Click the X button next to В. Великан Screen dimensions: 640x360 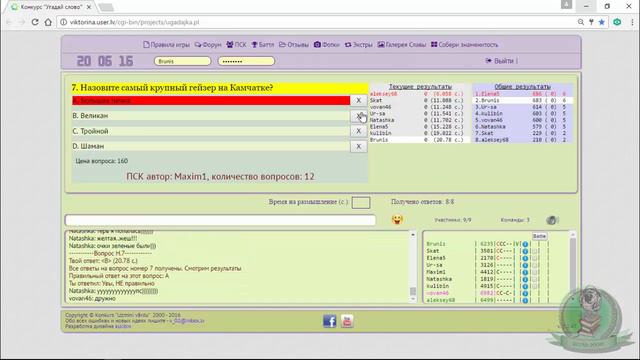tap(358, 116)
